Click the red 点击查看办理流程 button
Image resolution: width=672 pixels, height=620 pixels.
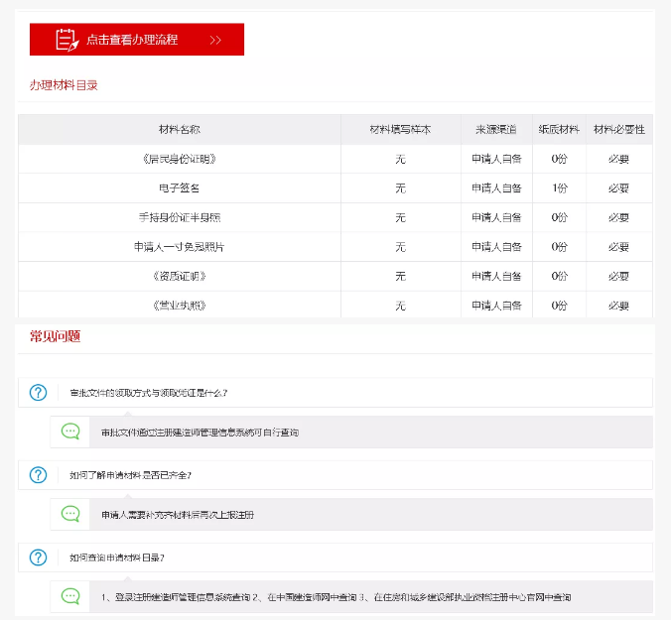[x=137, y=40]
